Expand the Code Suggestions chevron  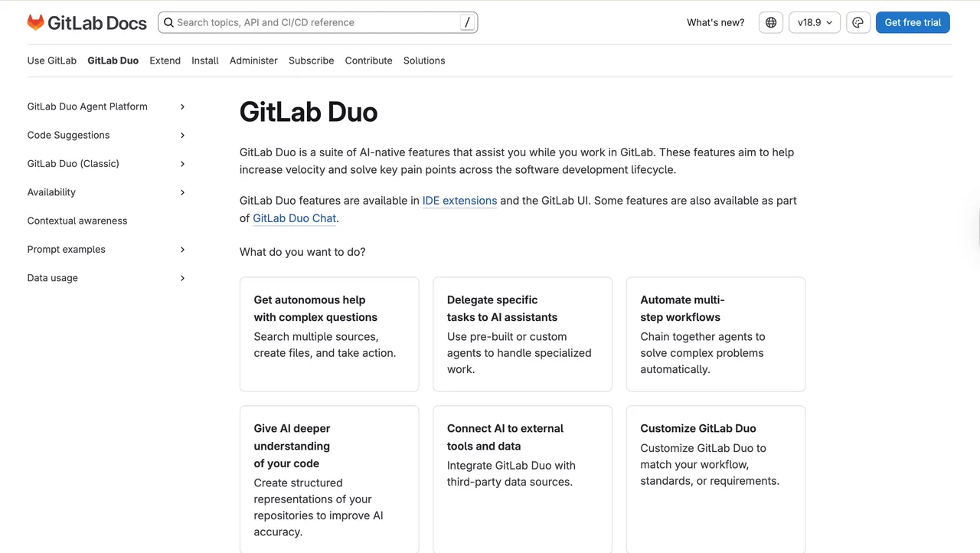click(182, 136)
